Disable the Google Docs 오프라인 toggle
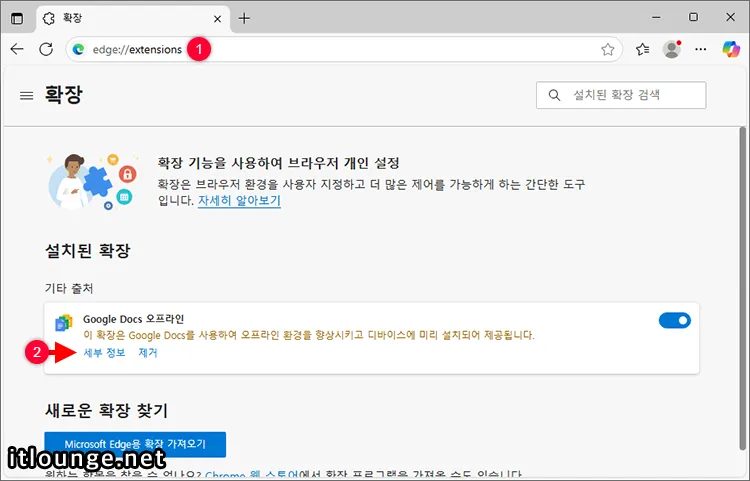The height and width of the screenshot is (481, 750). [674, 320]
